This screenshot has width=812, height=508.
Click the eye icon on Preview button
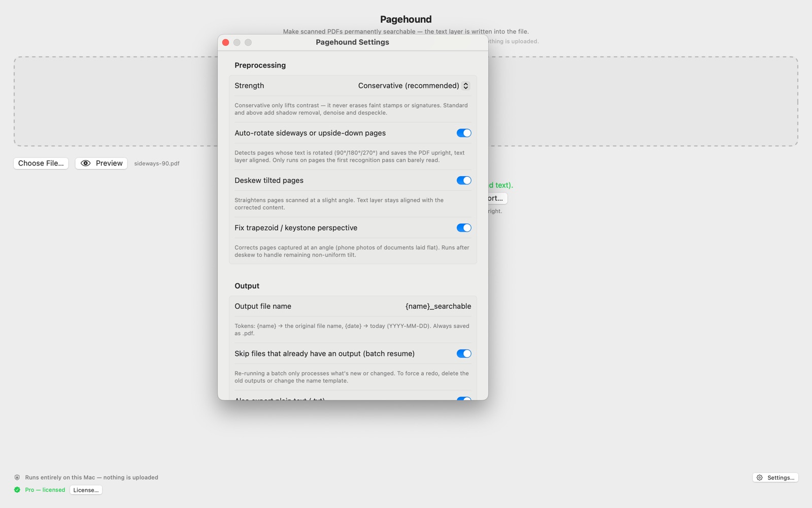[x=86, y=163]
